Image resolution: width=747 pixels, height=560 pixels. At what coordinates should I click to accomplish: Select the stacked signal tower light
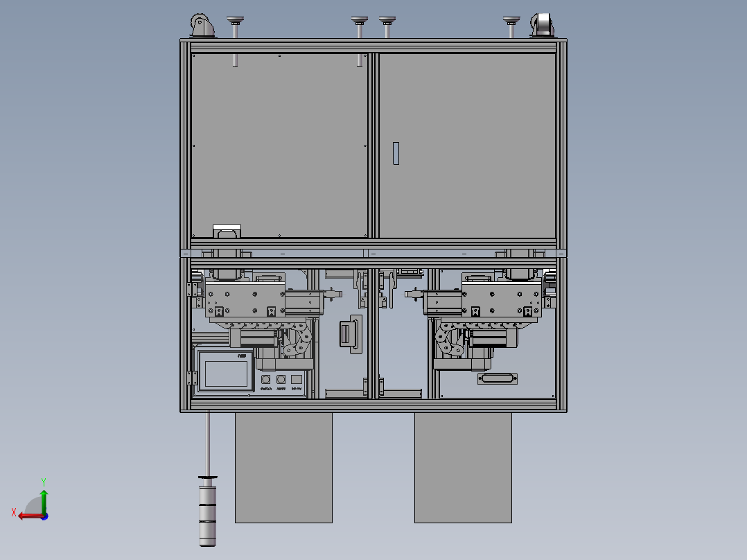(x=207, y=511)
